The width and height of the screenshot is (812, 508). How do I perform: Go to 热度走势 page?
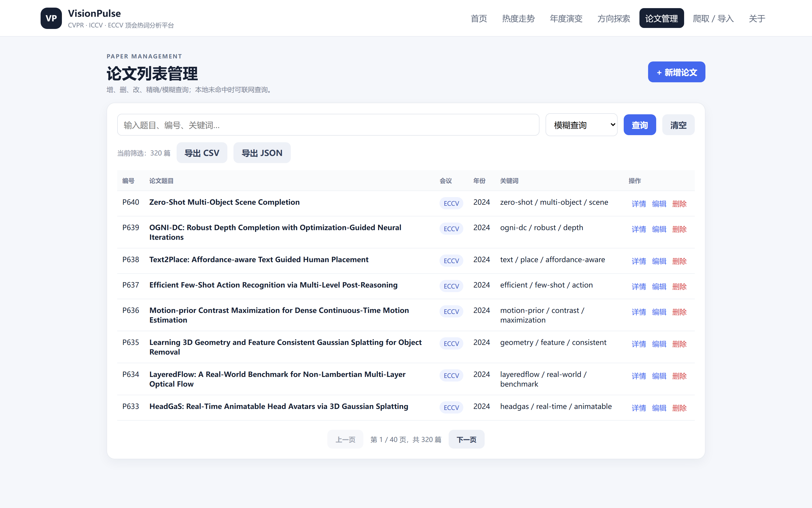(x=518, y=19)
